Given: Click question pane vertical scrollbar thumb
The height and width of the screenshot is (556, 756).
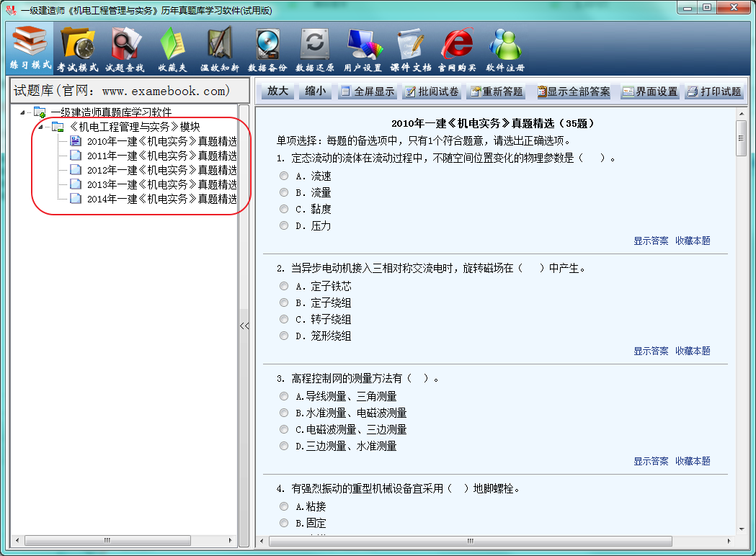Looking at the screenshot, I should pyautogui.click(x=741, y=138).
